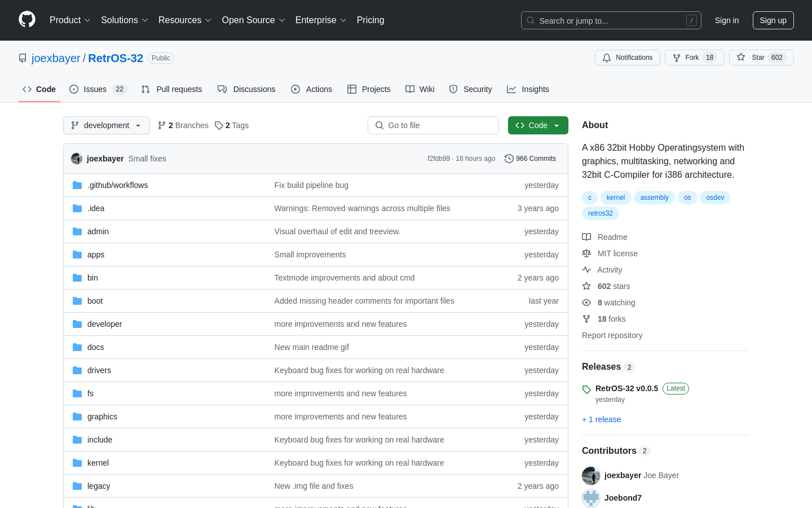
Task: Open the include folder name
Action: click(100, 440)
